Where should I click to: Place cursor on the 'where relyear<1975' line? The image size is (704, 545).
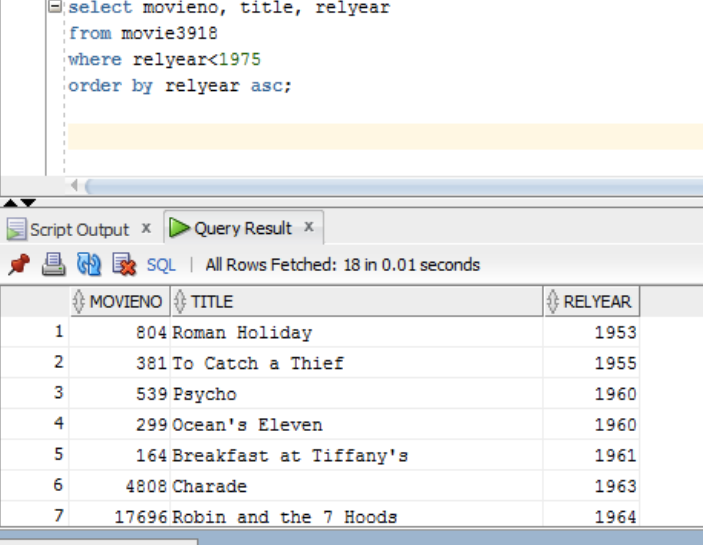(164, 59)
